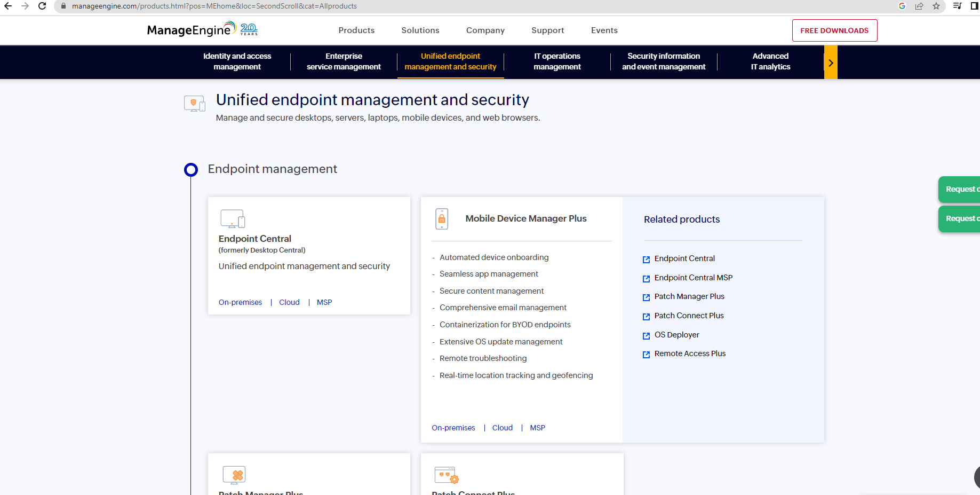
Task: Switch to the IT operations management tab
Action: pyautogui.click(x=557, y=61)
